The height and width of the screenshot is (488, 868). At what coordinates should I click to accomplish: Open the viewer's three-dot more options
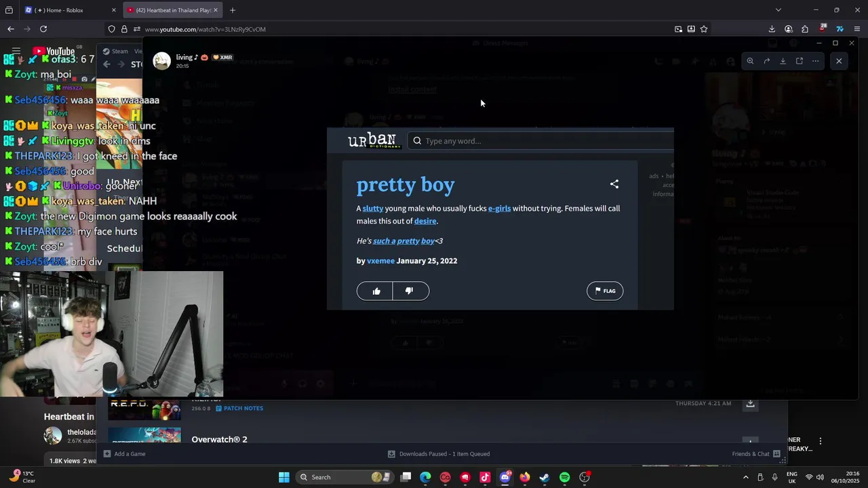815,61
